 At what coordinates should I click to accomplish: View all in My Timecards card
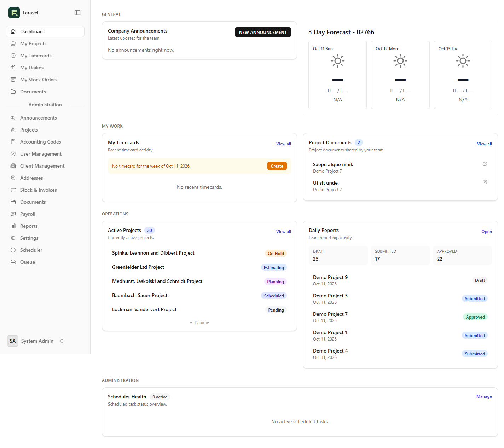click(x=284, y=144)
